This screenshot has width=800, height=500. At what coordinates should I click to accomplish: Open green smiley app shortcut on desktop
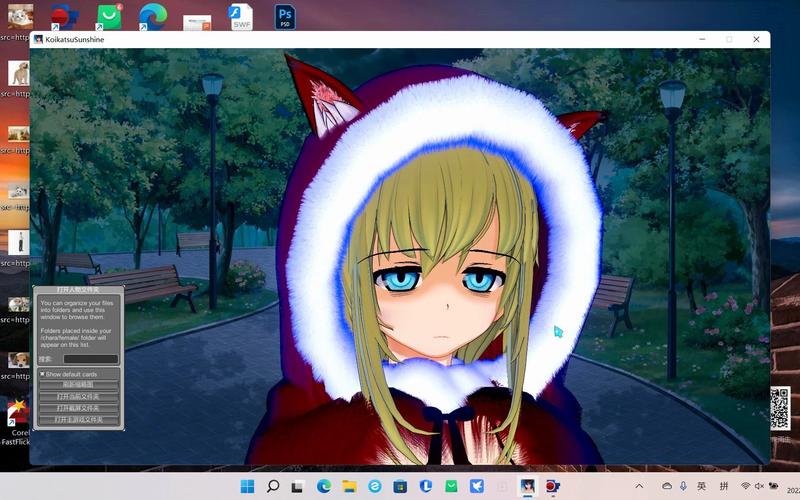(109, 17)
